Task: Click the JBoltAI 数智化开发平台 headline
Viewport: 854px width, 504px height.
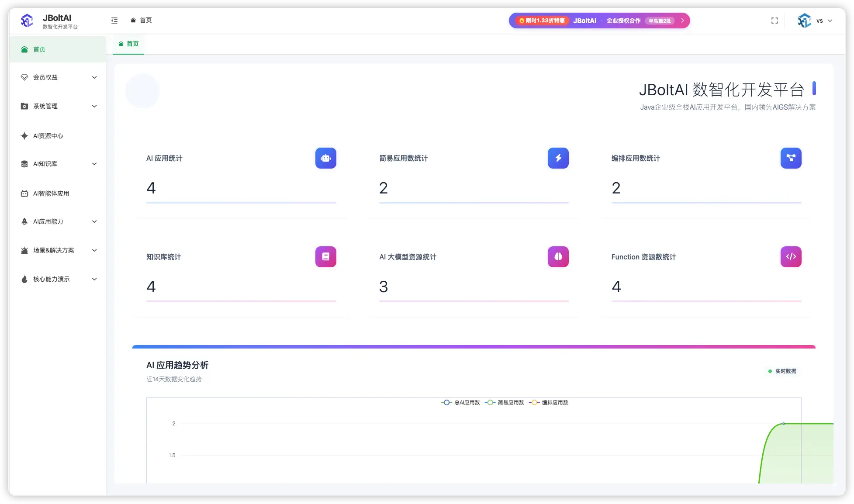Action: point(722,90)
